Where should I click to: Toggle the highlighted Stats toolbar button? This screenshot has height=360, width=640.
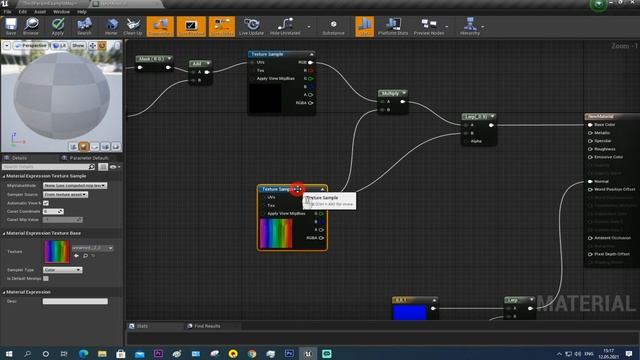(x=364, y=26)
